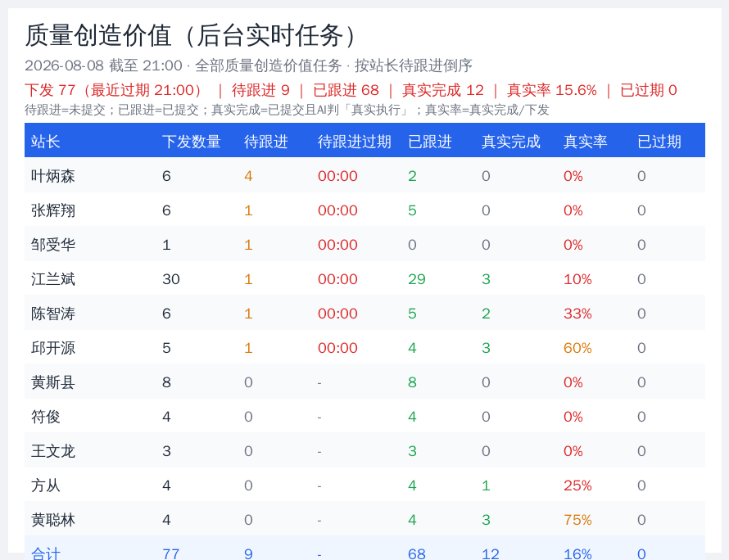Select the name 方从
The width and height of the screenshot is (729, 560).
[x=46, y=485]
